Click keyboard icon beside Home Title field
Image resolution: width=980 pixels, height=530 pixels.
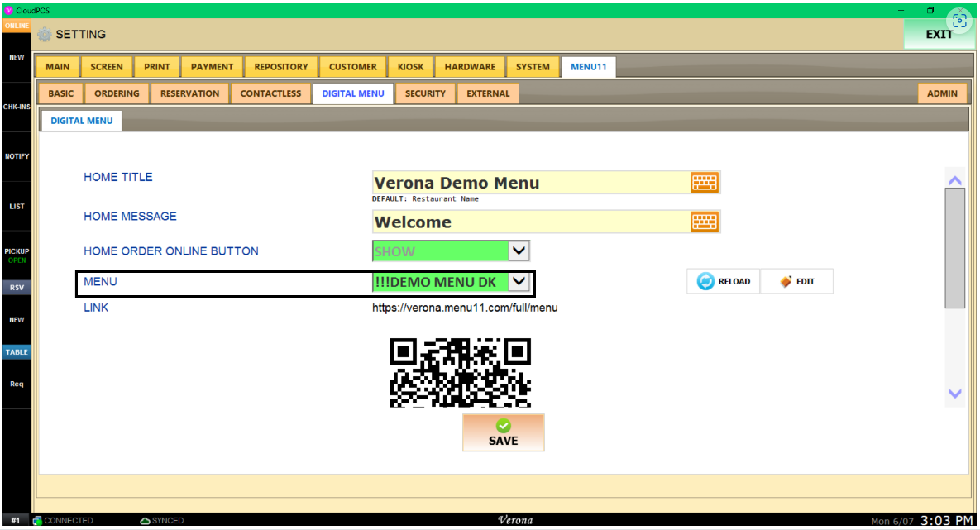pos(705,183)
